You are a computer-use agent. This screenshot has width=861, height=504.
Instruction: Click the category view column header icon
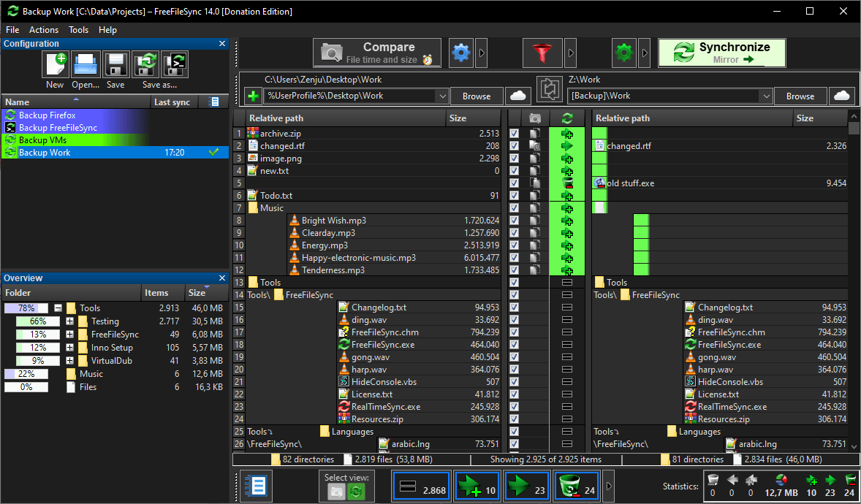pos(535,118)
